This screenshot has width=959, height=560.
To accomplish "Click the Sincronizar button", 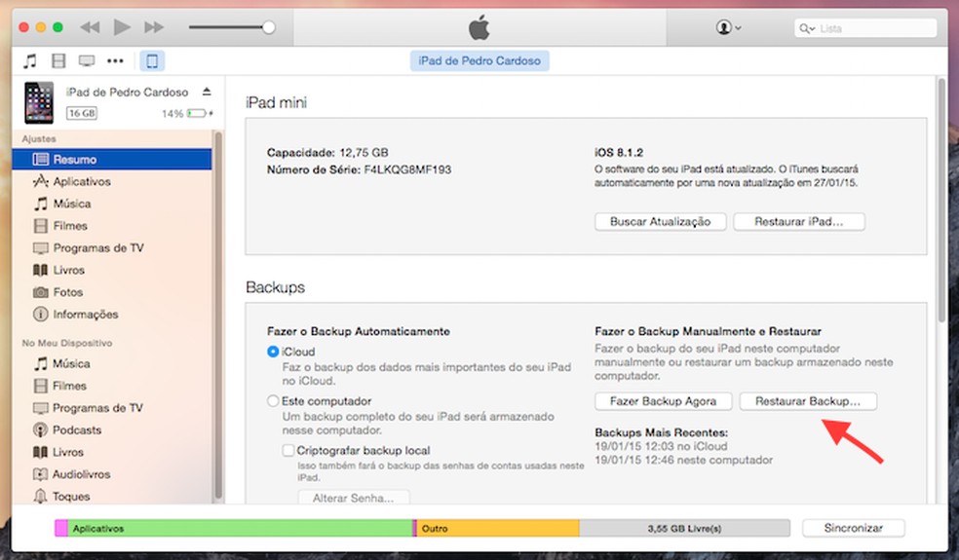I will (x=853, y=528).
